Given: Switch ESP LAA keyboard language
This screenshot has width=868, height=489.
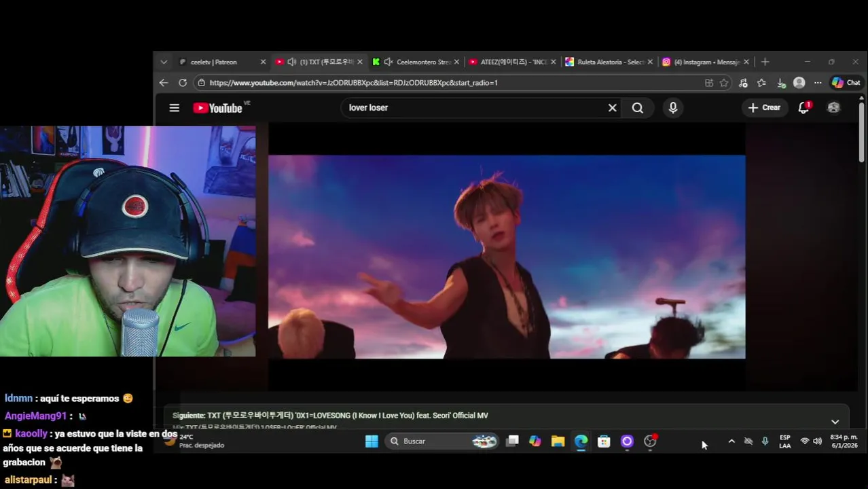Looking at the screenshot, I should click(x=785, y=441).
